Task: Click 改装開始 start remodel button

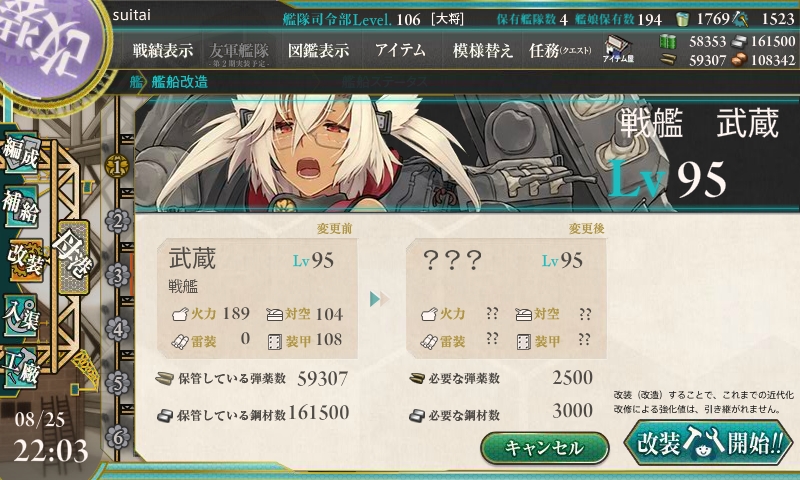Action: (709, 442)
